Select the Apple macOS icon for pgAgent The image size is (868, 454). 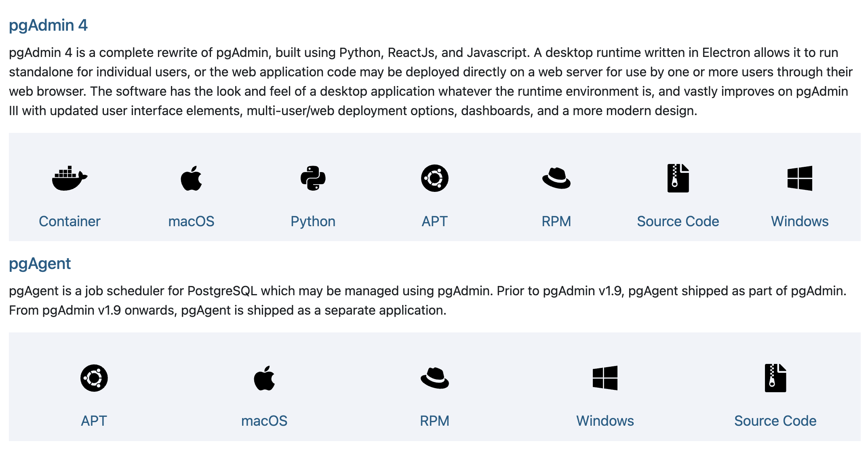(x=264, y=378)
